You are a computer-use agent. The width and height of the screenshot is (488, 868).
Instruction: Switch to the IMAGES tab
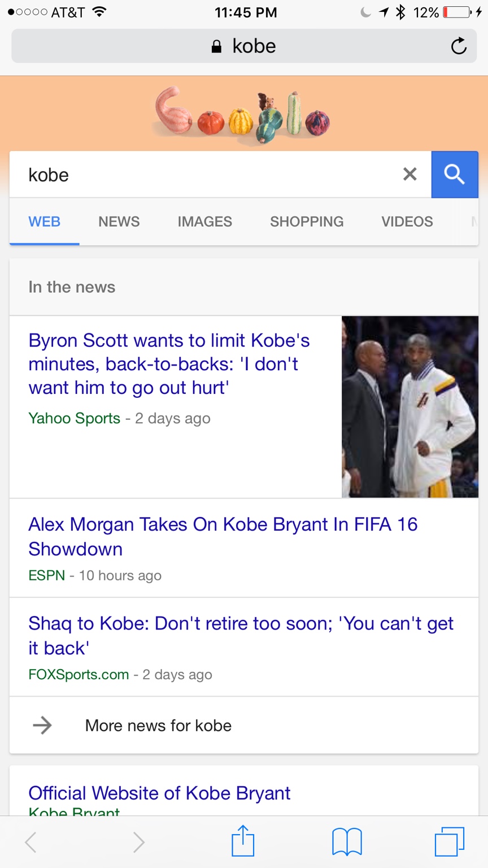click(x=204, y=222)
